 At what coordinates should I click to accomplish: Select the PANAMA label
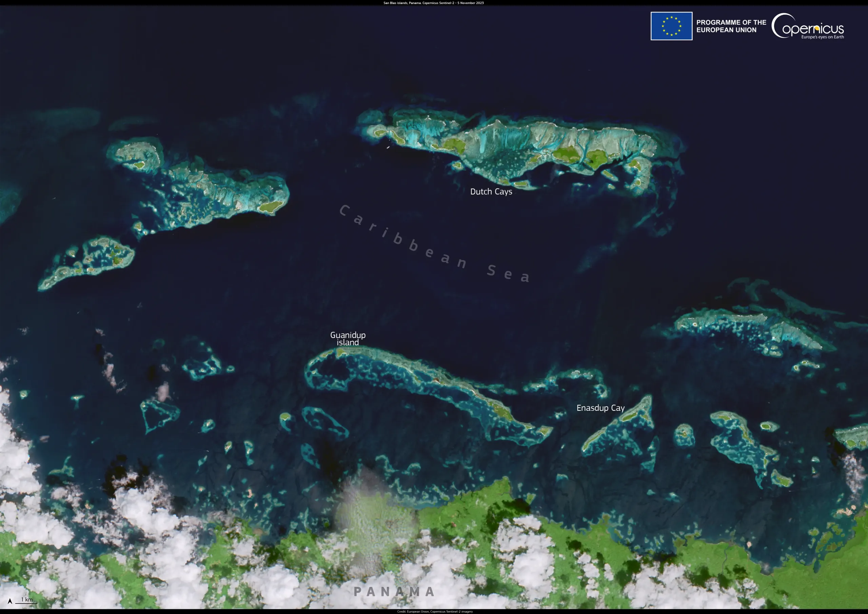tap(394, 592)
